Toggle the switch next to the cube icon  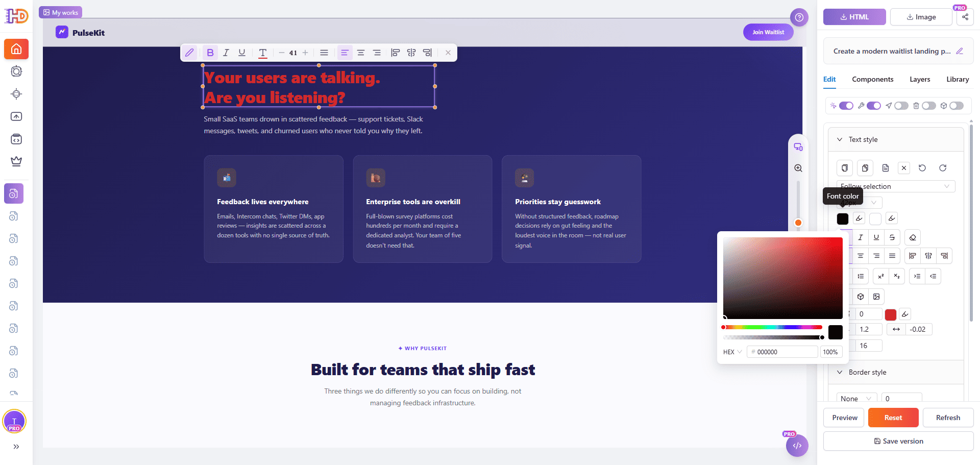pyautogui.click(x=957, y=106)
